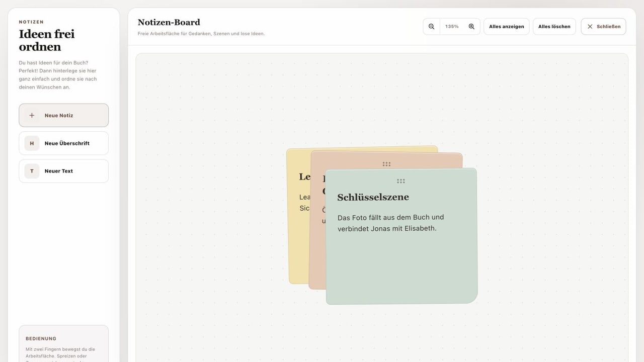Screen dimensions: 644x362
Task: Add a Neue Überschrift element
Action: click(x=63, y=143)
